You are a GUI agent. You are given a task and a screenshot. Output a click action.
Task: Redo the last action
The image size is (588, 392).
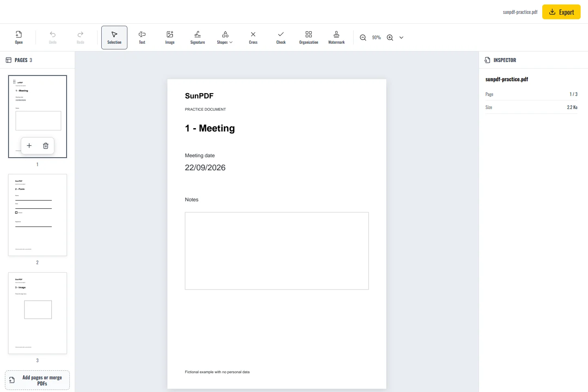point(80,38)
